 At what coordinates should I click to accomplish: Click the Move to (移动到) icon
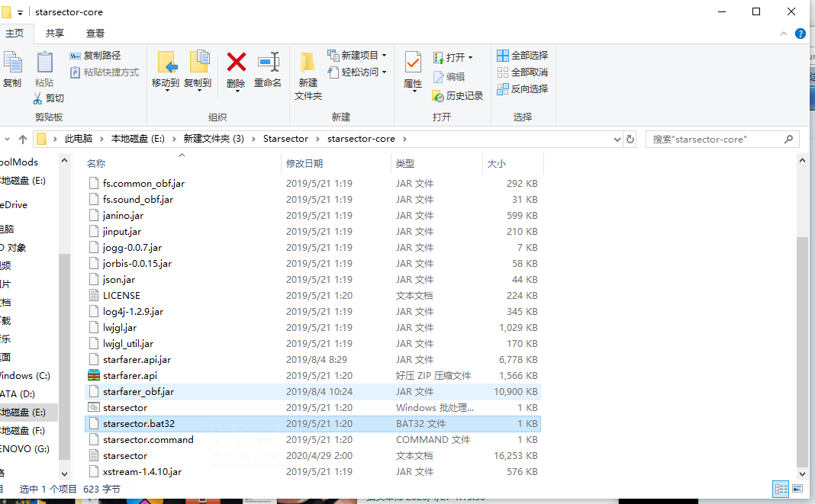pos(166,63)
